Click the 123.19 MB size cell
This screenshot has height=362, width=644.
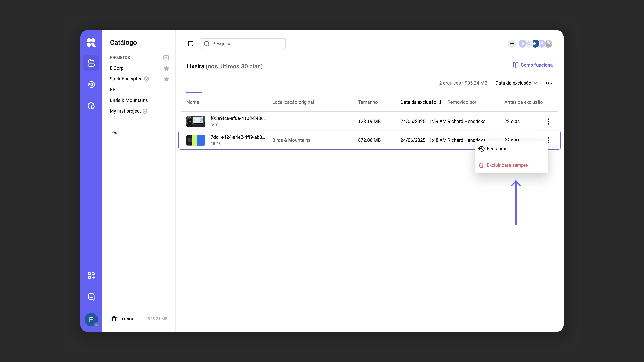pyautogui.click(x=369, y=121)
